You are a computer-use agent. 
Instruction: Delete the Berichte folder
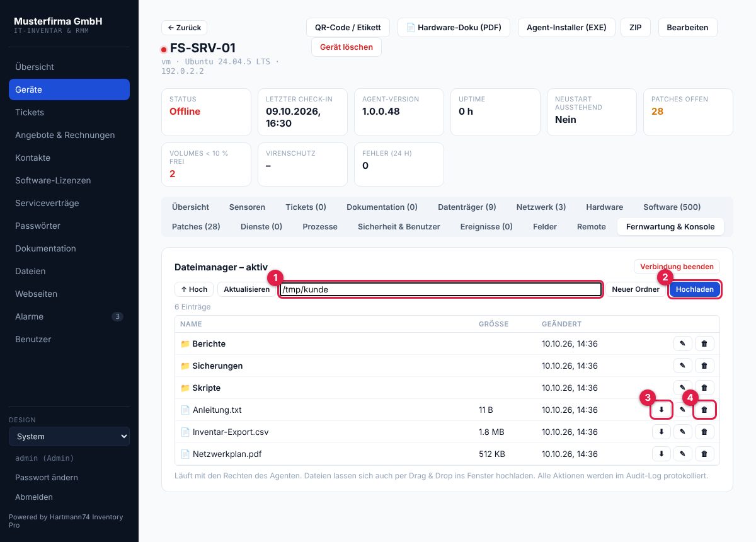coord(704,343)
